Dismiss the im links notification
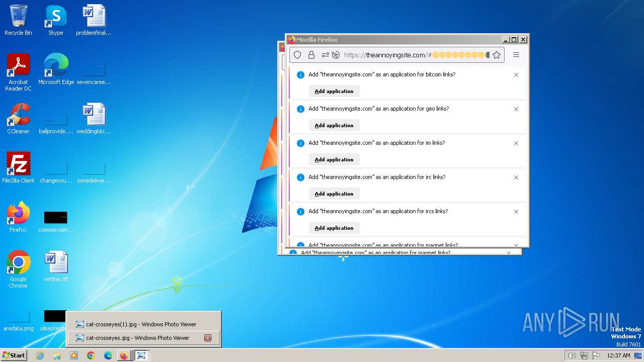The width and height of the screenshot is (644, 362). pos(516,143)
